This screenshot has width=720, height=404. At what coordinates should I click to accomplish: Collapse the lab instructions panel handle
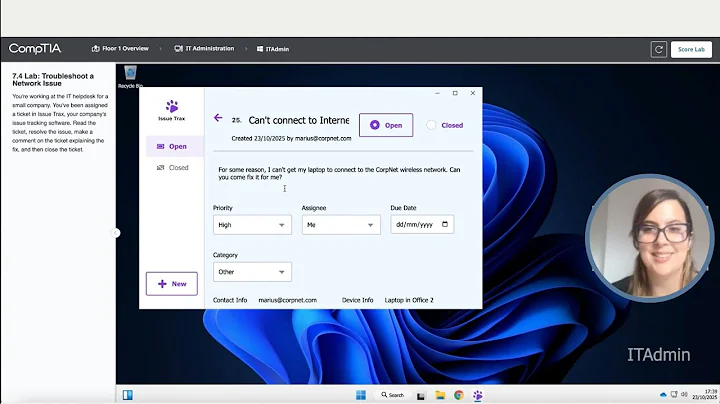pos(116,233)
